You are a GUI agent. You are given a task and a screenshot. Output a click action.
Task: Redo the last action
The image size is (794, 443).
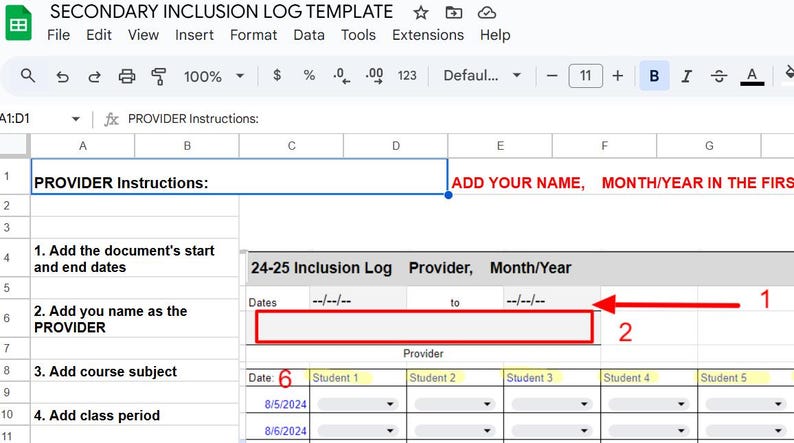click(x=94, y=76)
